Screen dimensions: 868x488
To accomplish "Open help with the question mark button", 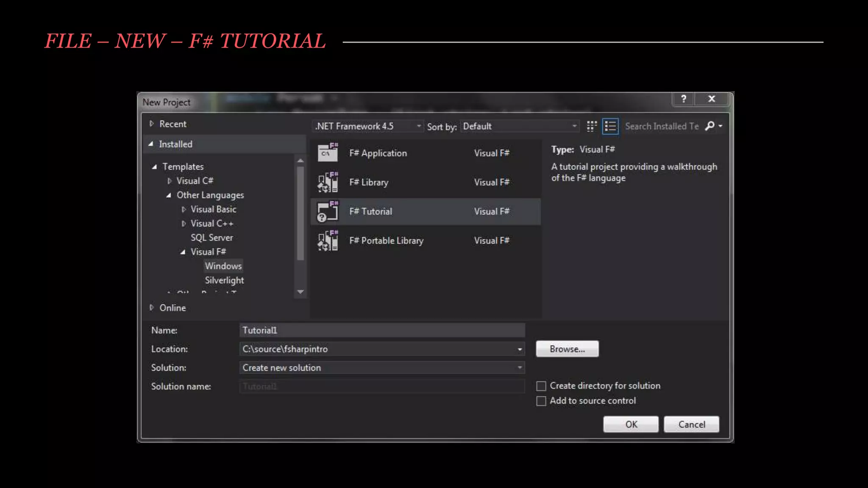I will click(x=683, y=99).
